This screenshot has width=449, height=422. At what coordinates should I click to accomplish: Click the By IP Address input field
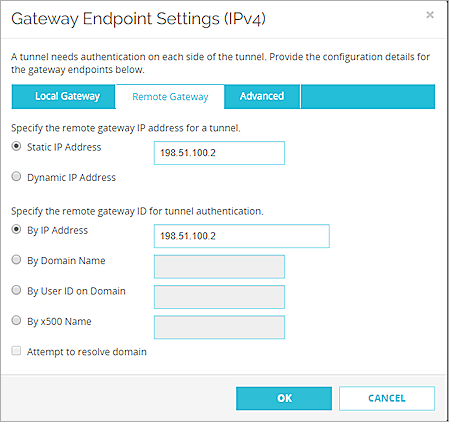[x=242, y=236]
